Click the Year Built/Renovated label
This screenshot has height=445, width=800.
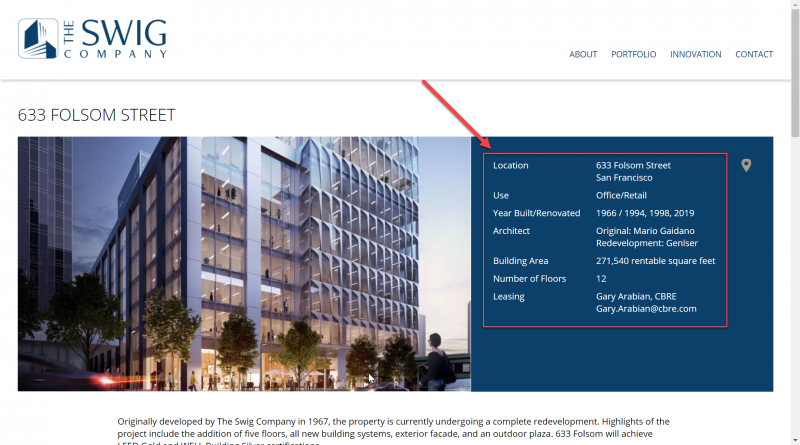coord(536,213)
